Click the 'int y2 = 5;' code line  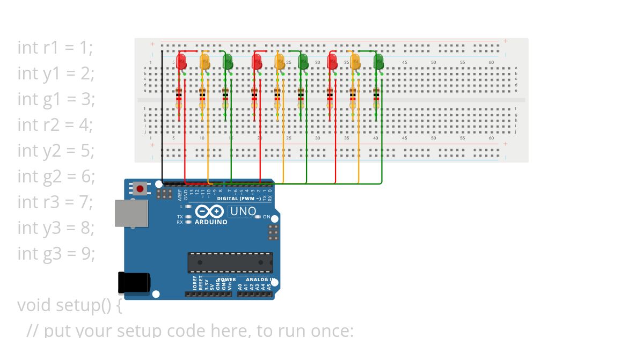pyautogui.click(x=56, y=150)
